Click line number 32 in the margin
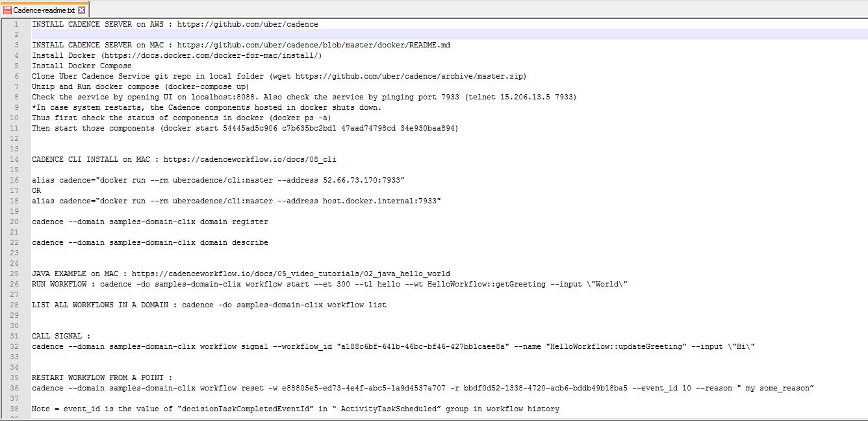Viewport: 868px width, 421px height. click(x=15, y=346)
